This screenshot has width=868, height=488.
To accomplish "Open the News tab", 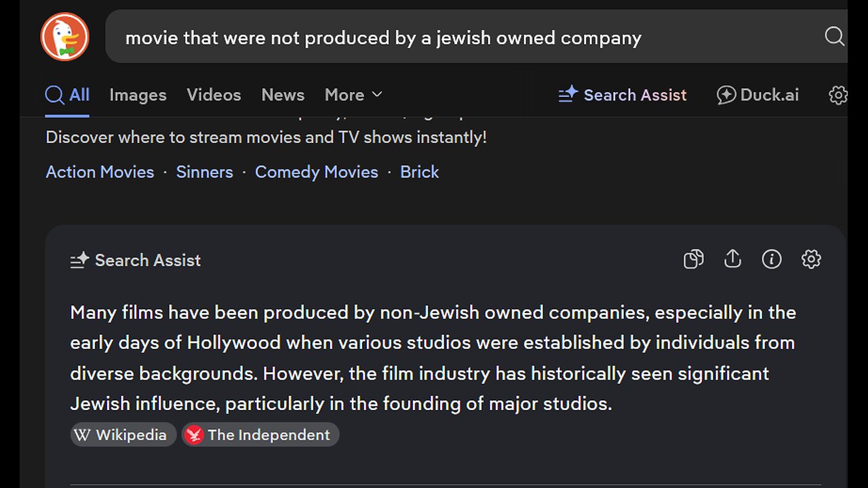I will 283,95.
